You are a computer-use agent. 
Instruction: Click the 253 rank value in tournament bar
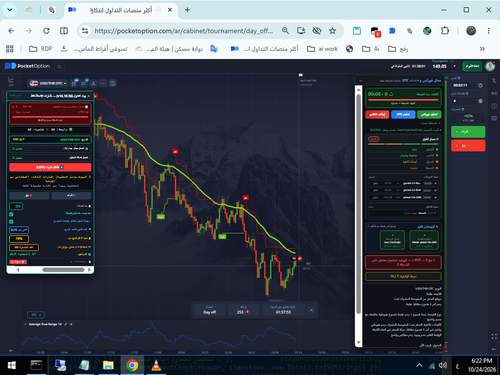[x=240, y=312]
